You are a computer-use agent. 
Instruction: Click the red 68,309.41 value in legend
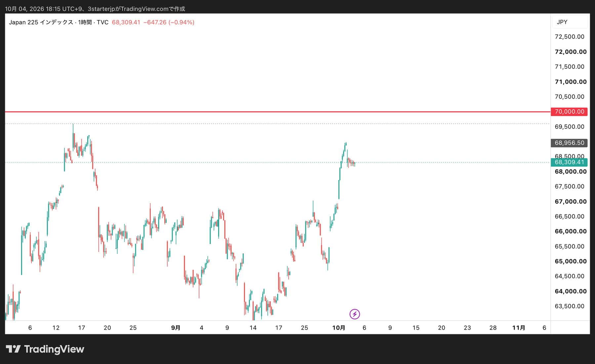point(126,22)
